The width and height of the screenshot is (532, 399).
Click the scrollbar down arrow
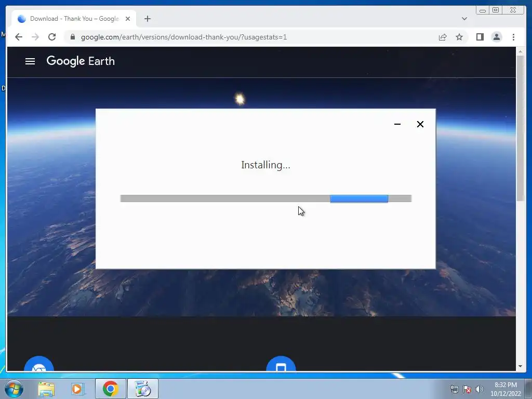tap(520, 366)
